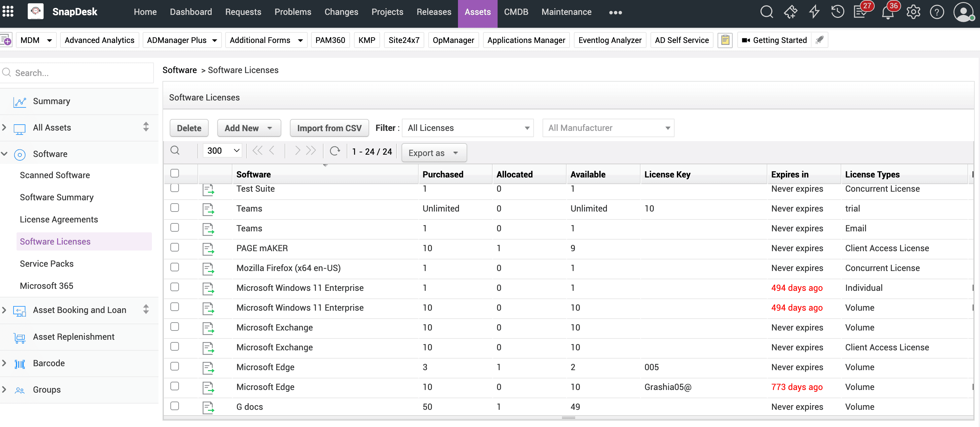This screenshot has height=427, width=980.
Task: Open the help question mark icon
Action: (x=937, y=12)
